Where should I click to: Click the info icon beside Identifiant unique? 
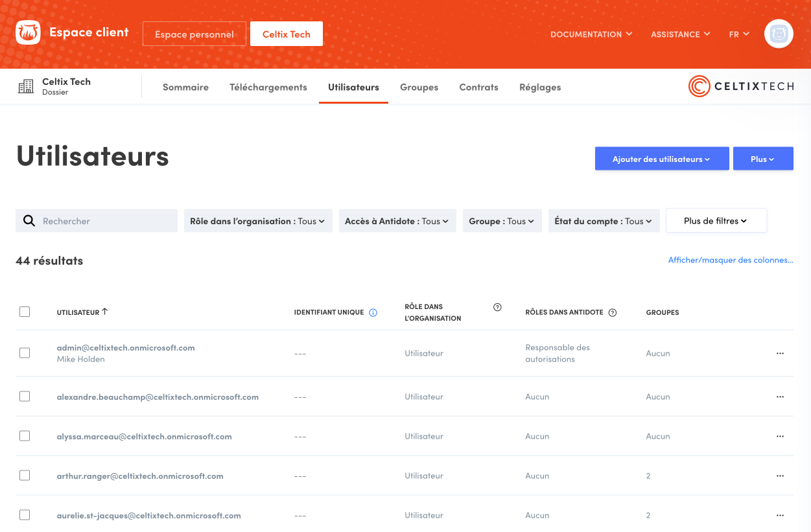tap(373, 312)
